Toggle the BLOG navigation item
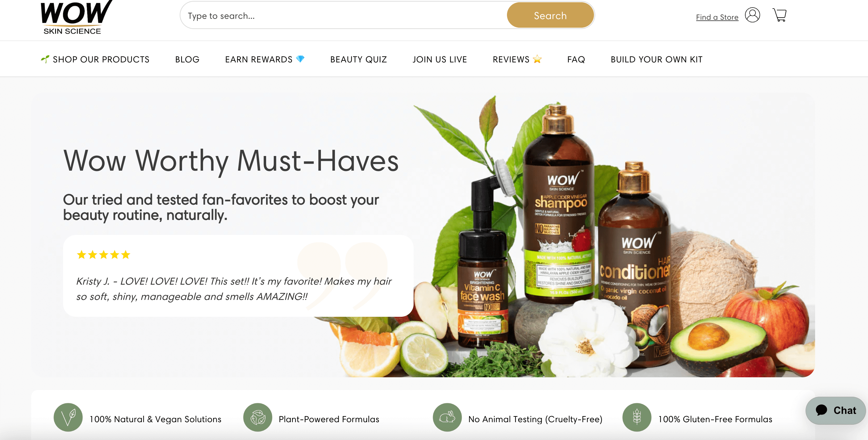The image size is (868, 440). pyautogui.click(x=187, y=58)
